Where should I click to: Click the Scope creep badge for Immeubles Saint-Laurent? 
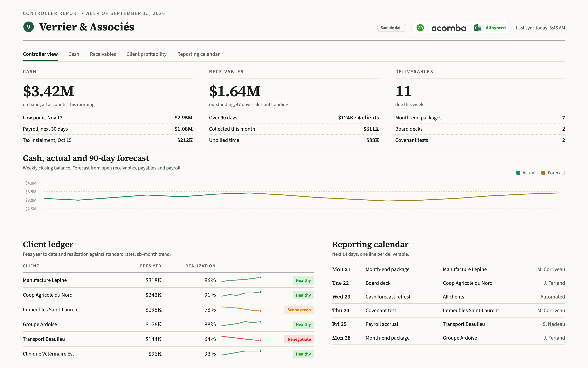click(x=299, y=310)
